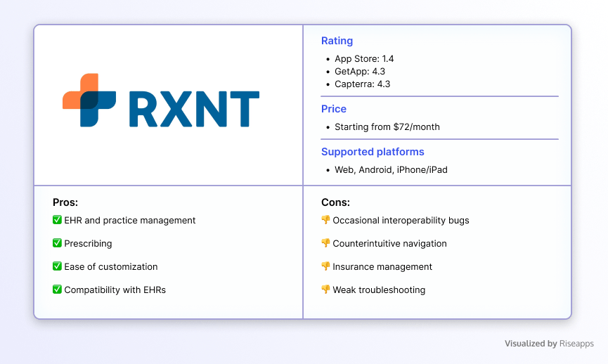Click thumbs-down icon beside Insurance management
Image resolution: width=608 pixels, height=364 pixels.
click(325, 266)
